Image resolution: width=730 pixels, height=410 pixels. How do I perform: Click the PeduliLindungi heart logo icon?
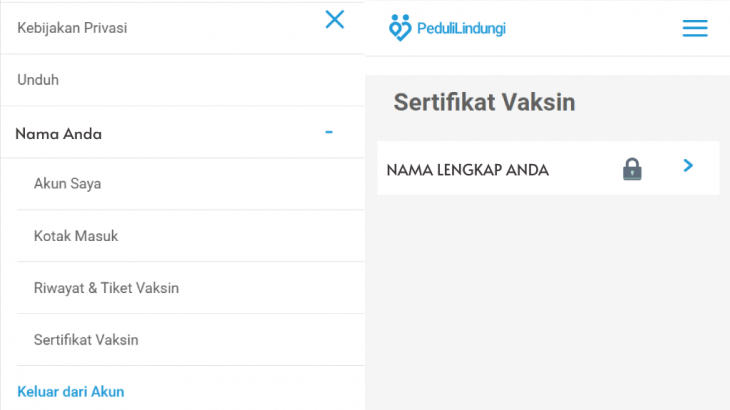click(400, 27)
